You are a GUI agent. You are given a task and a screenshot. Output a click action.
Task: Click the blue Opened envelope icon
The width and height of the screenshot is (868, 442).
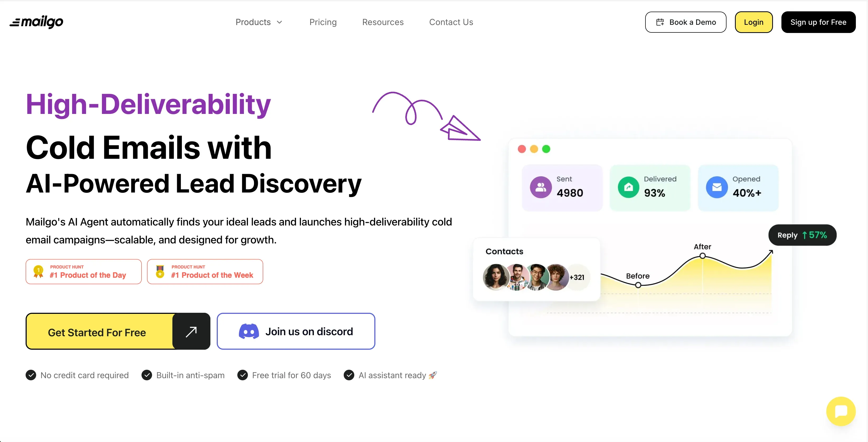click(717, 187)
